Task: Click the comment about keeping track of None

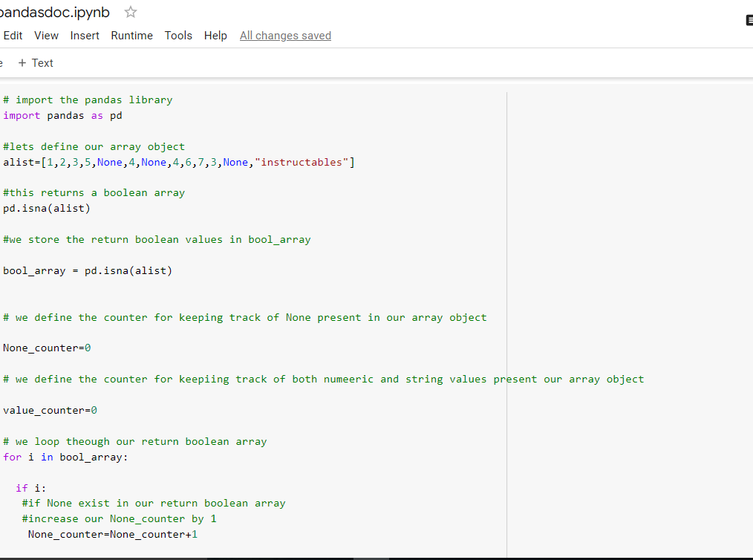Action: [245, 317]
